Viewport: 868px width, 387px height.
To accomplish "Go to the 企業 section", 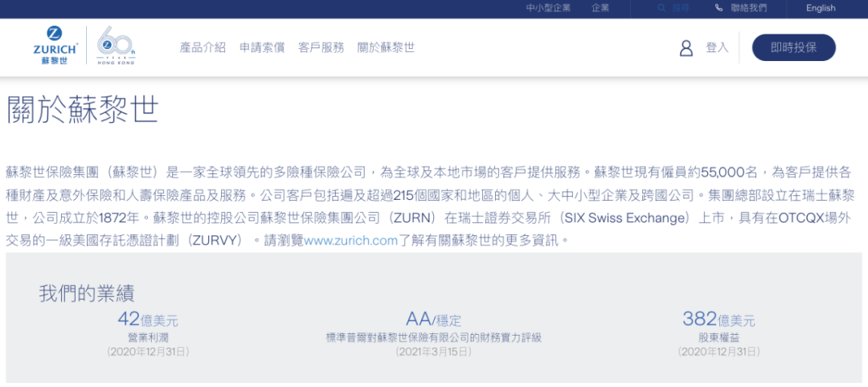I will click(600, 8).
